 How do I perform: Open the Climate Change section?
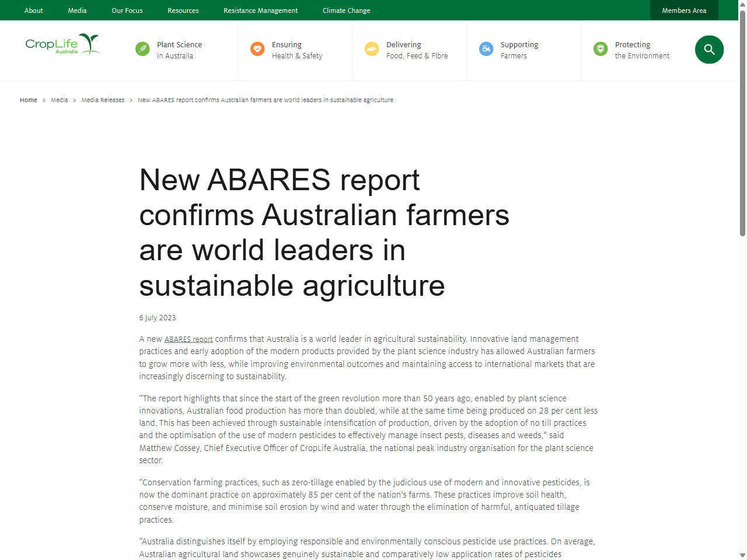click(346, 10)
